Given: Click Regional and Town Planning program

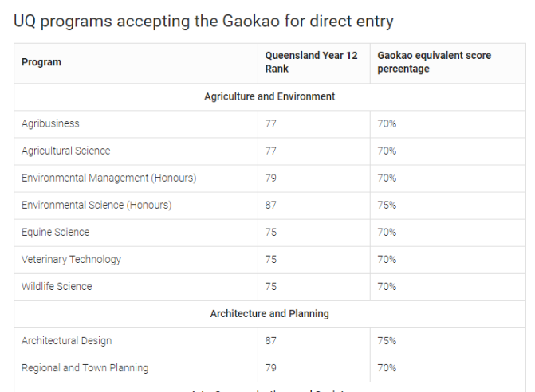Looking at the screenshot, I should [x=85, y=367].
